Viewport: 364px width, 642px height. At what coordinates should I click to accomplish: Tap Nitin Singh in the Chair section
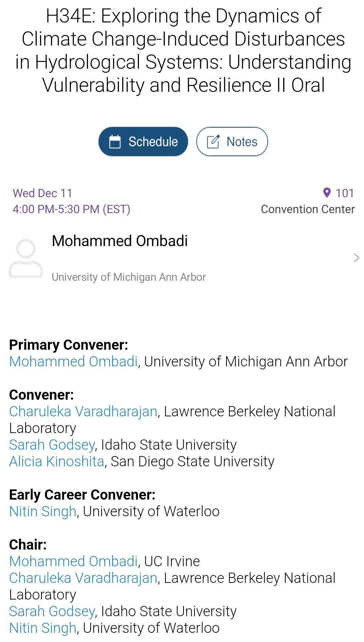pos(43,628)
